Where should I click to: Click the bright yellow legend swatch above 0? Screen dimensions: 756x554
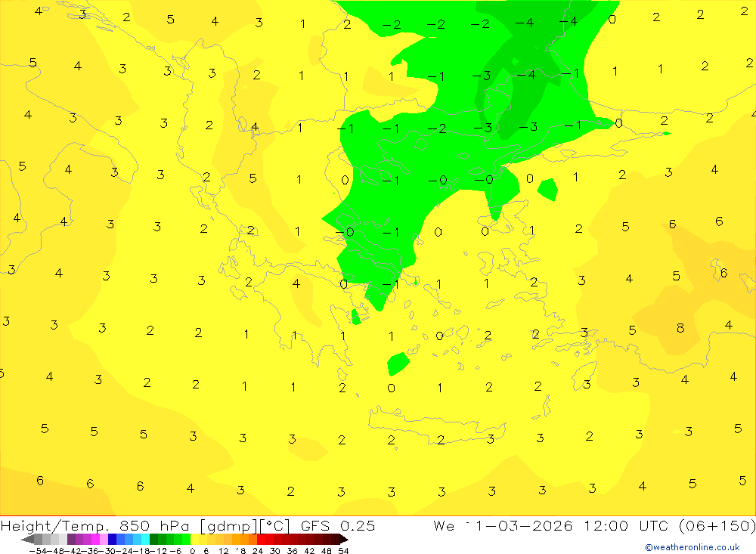(195, 539)
